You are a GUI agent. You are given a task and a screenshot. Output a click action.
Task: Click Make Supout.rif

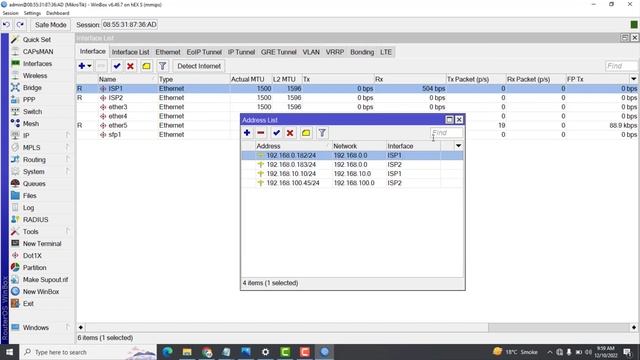coord(45,280)
